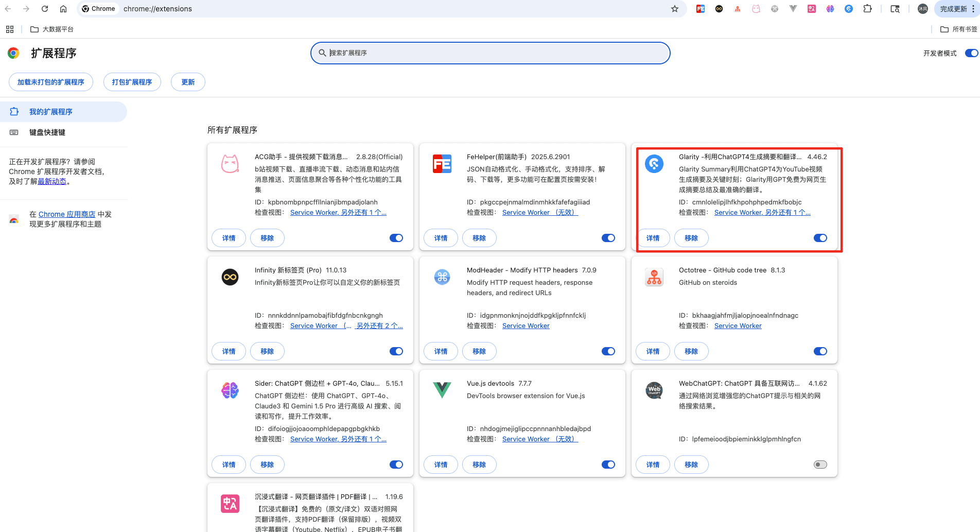Open the Chrome three-dot menu
The width and height of the screenshot is (980, 532).
[x=973, y=9]
